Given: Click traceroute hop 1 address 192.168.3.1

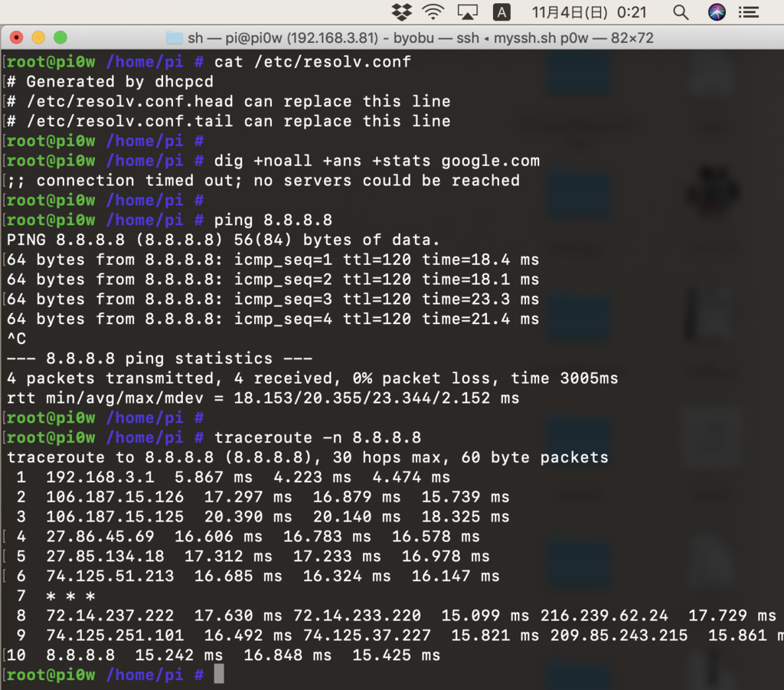Looking at the screenshot, I should pos(100,477).
